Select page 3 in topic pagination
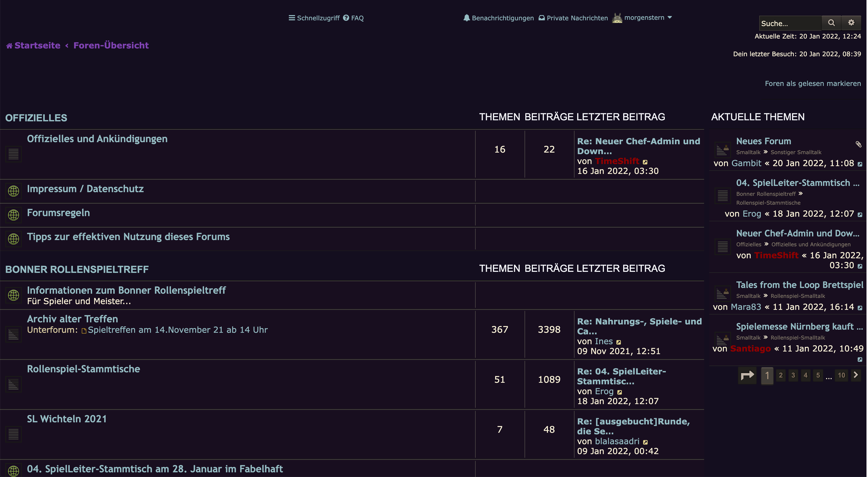 793,375
